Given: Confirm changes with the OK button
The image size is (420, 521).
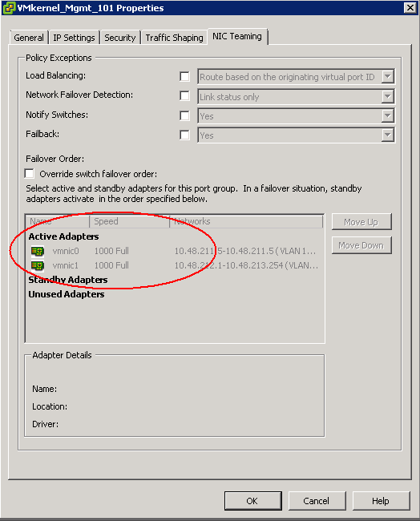Looking at the screenshot, I should (252, 501).
